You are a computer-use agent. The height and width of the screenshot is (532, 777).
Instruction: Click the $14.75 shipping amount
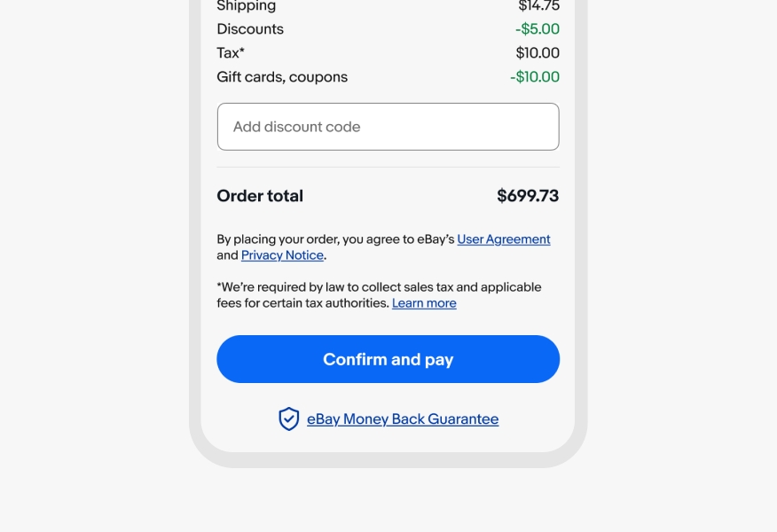click(538, 7)
